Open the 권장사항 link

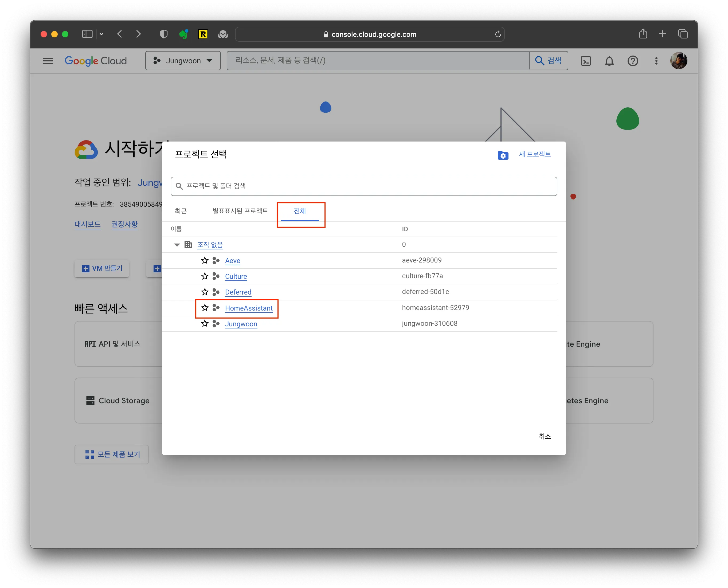point(124,224)
